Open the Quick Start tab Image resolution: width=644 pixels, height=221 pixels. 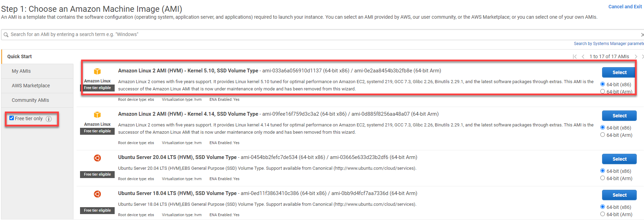coord(37,56)
